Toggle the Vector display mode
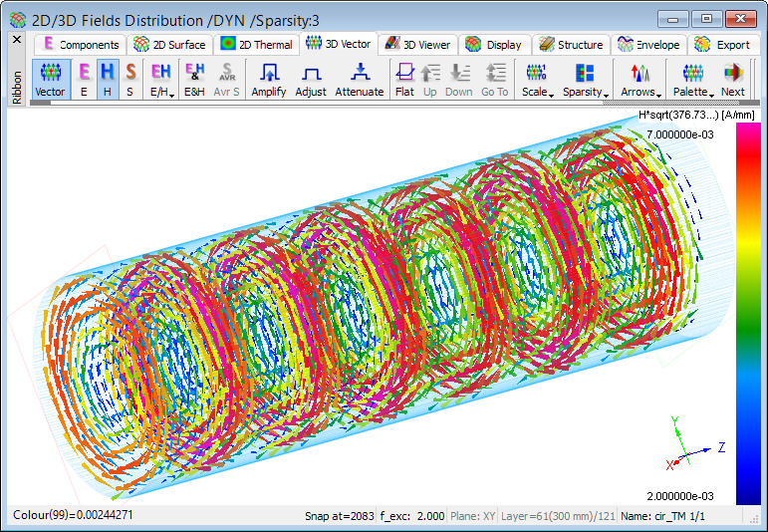 coord(50,79)
